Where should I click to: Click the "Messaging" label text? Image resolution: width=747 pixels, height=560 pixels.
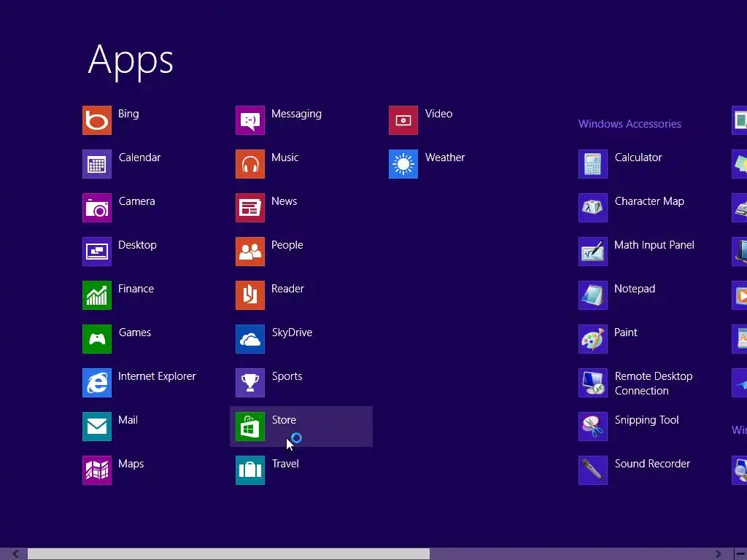click(x=296, y=114)
